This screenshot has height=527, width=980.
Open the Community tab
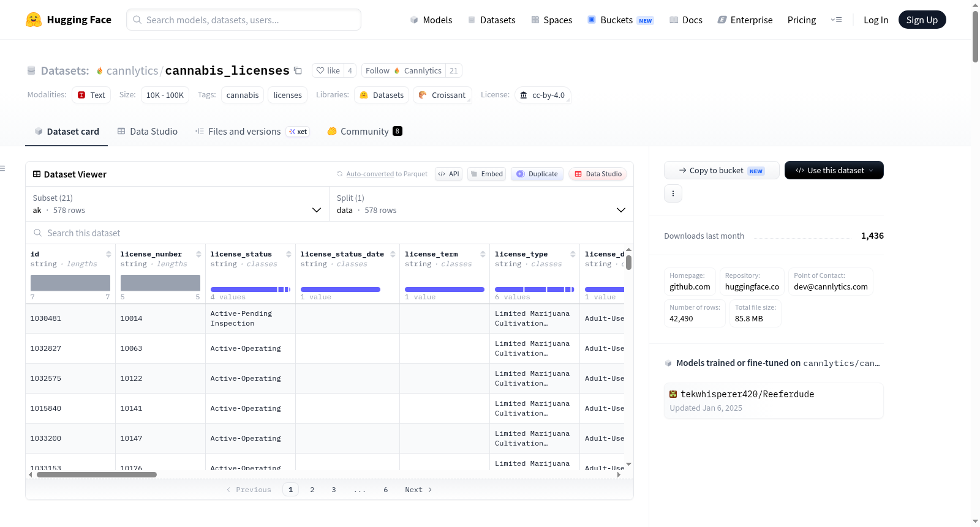point(364,132)
